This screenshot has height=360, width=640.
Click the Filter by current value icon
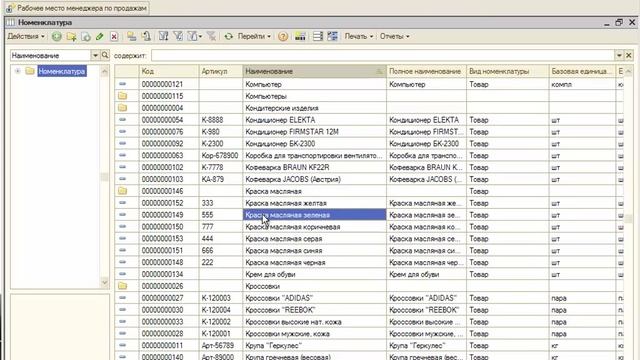pos(178,37)
